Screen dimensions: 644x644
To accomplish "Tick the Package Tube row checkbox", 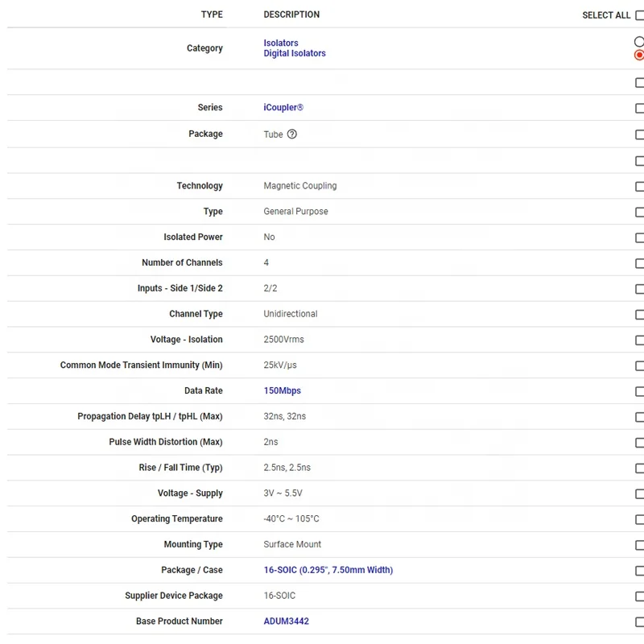I will (x=639, y=135).
